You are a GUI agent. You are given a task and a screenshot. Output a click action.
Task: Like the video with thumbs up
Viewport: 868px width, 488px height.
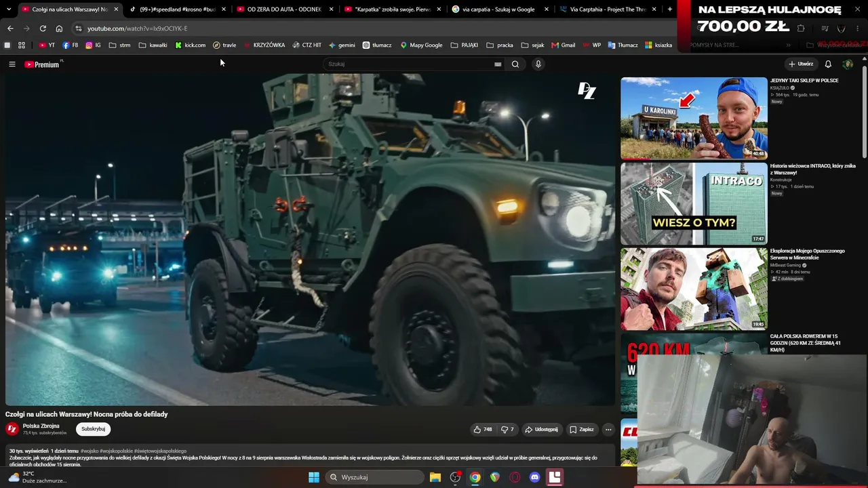tap(483, 429)
